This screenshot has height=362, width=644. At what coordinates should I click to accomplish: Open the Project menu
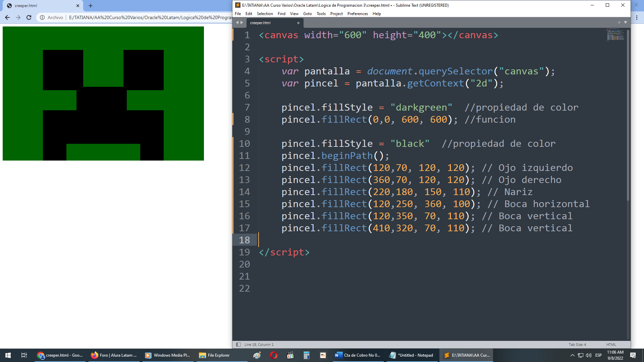pyautogui.click(x=336, y=14)
